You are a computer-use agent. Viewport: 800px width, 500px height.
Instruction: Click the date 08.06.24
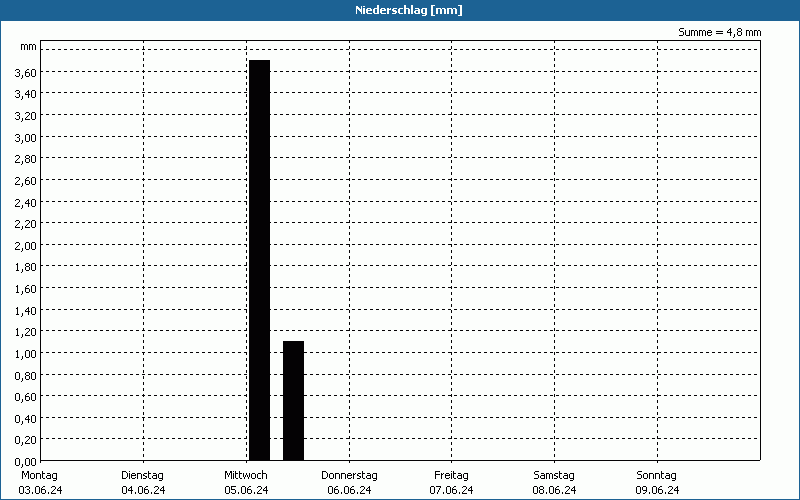coord(554,490)
